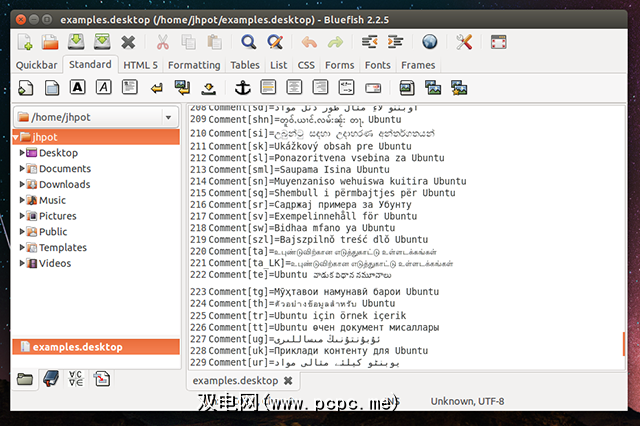Switch to the Formatting tab
640x426 pixels.
click(194, 65)
